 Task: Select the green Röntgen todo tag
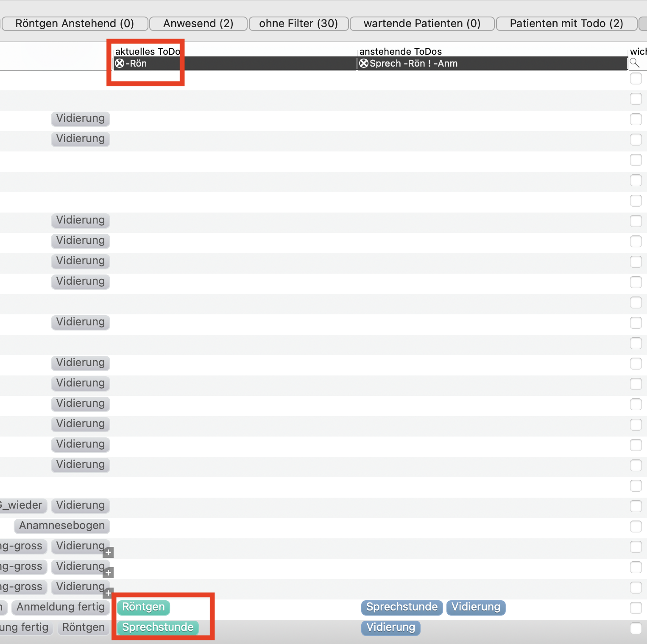coord(143,607)
